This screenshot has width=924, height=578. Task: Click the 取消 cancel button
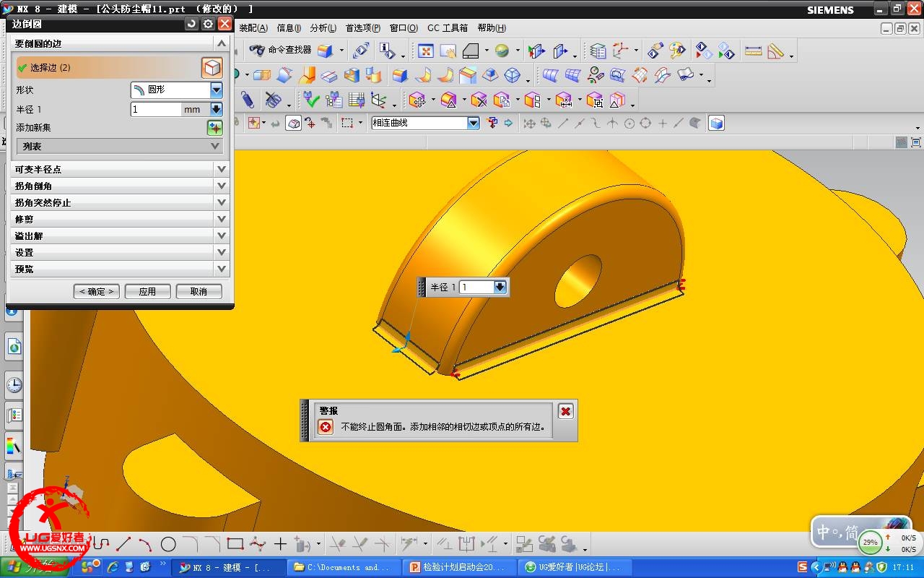pyautogui.click(x=199, y=291)
